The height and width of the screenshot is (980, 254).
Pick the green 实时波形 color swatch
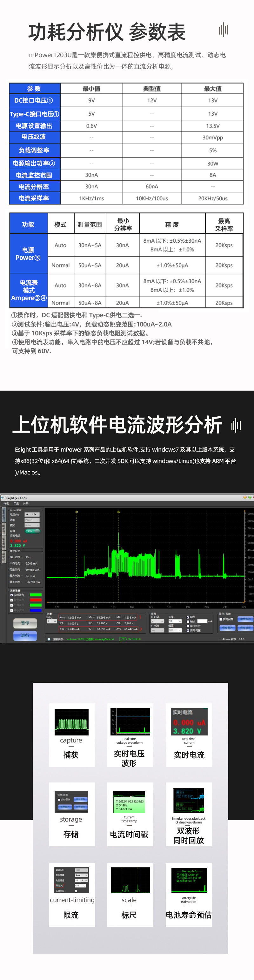point(36,594)
